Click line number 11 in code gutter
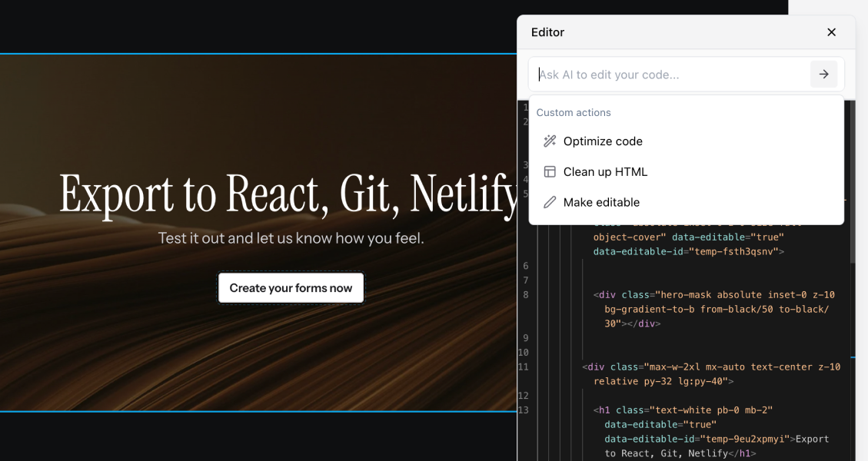 pos(523,367)
